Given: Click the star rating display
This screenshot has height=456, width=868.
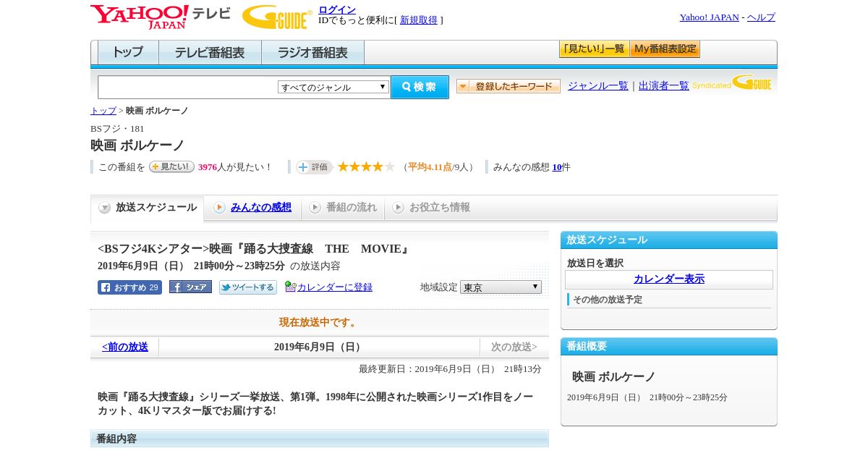Looking at the screenshot, I should (367, 167).
